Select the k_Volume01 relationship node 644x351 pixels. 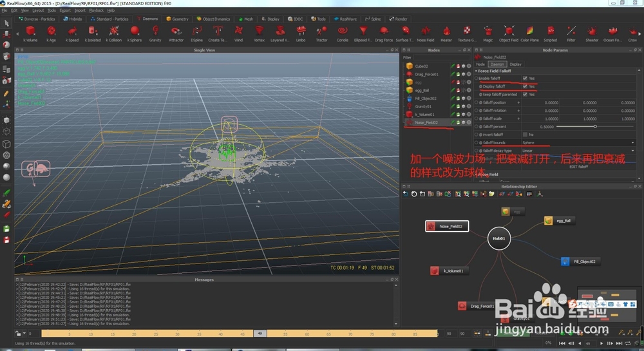click(448, 271)
